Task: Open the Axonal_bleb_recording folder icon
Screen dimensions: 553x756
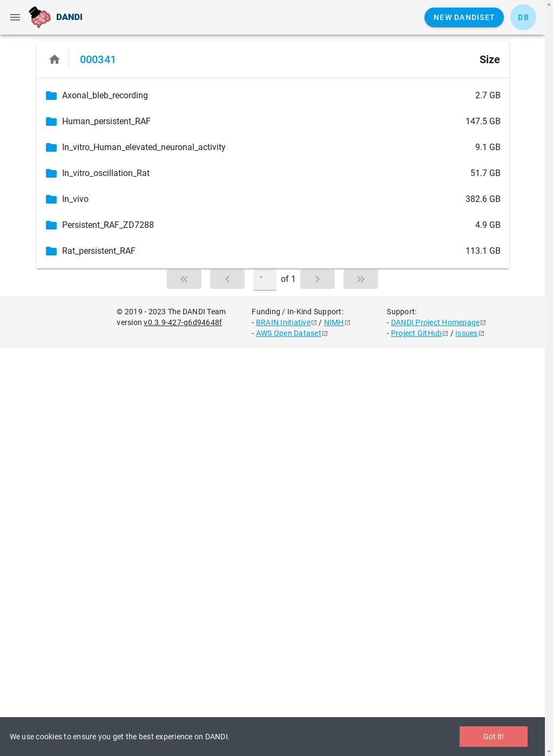Action: 51,96
